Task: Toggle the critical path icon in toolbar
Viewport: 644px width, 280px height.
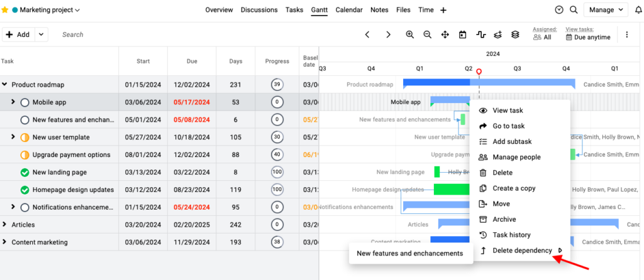Action: click(480, 35)
